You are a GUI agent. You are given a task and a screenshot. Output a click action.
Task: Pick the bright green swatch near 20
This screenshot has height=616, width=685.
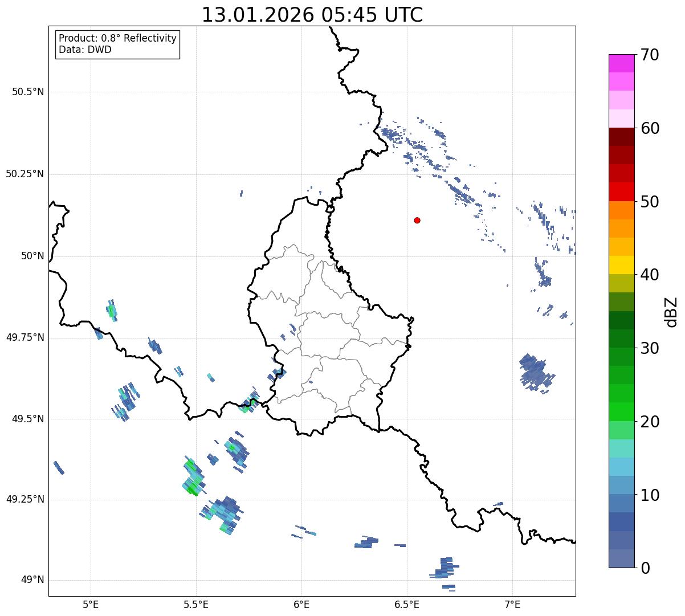click(x=621, y=411)
